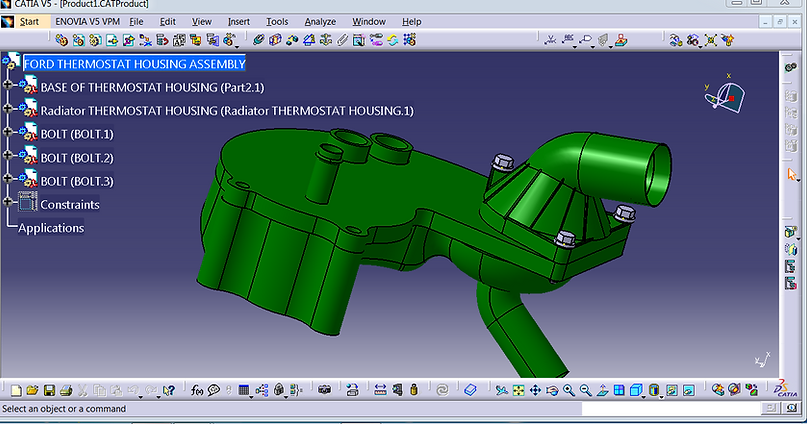Open the File menu

click(136, 22)
